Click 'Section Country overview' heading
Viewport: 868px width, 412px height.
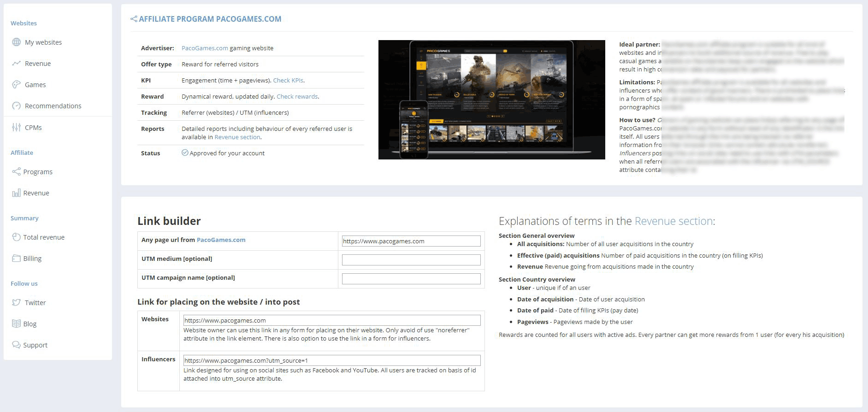(x=537, y=279)
